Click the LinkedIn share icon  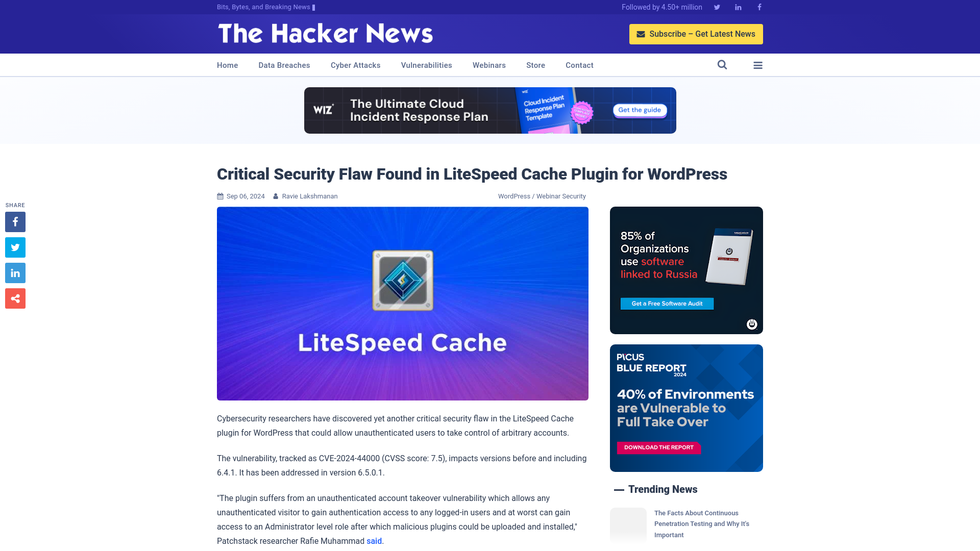click(x=15, y=273)
